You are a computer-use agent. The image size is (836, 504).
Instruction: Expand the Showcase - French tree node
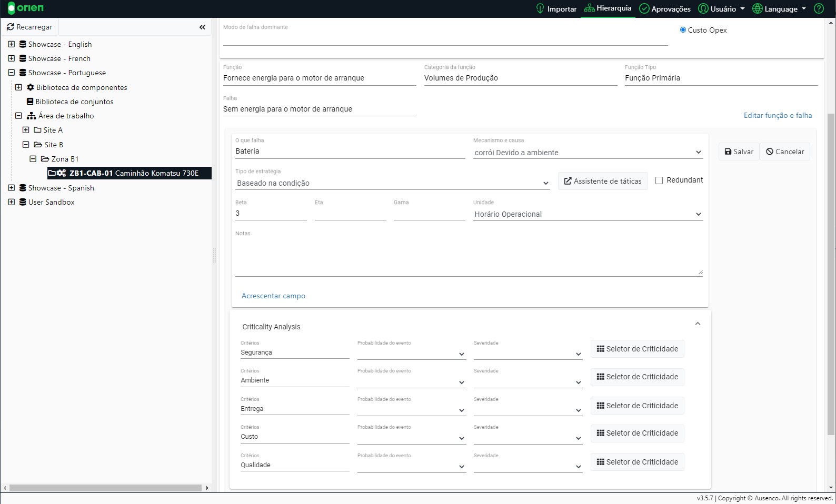pos(11,58)
